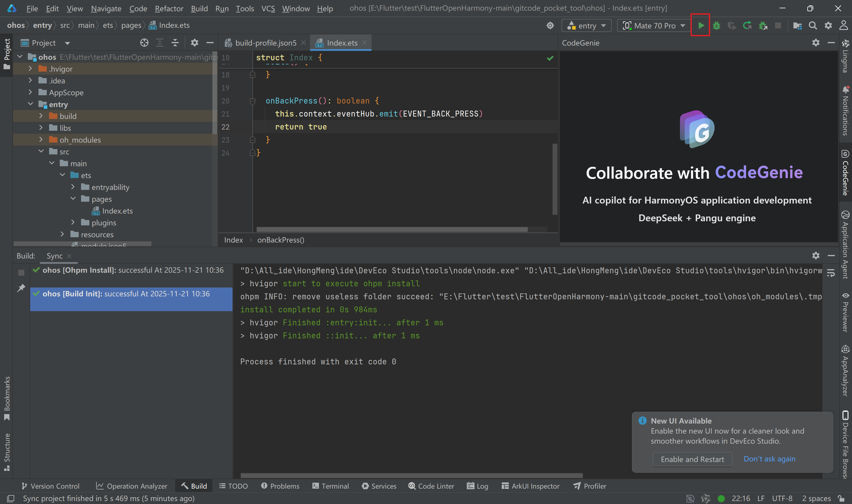Click the Search Everywhere magnifier icon
The width and height of the screenshot is (852, 504).
[812, 25]
